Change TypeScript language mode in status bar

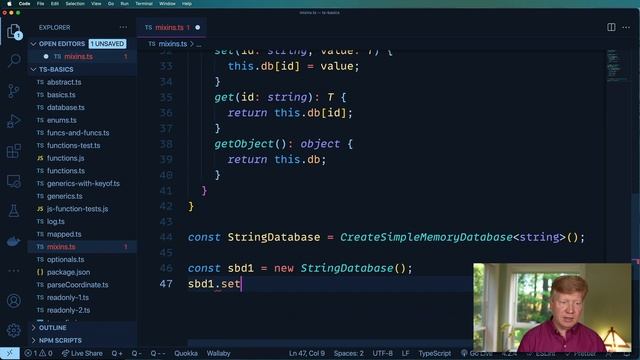point(435,353)
